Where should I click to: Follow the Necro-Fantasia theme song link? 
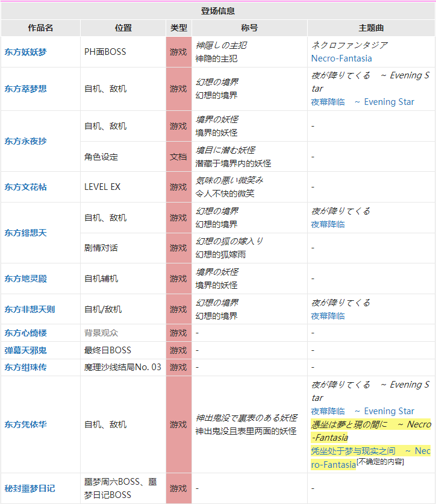pyautogui.click(x=341, y=58)
